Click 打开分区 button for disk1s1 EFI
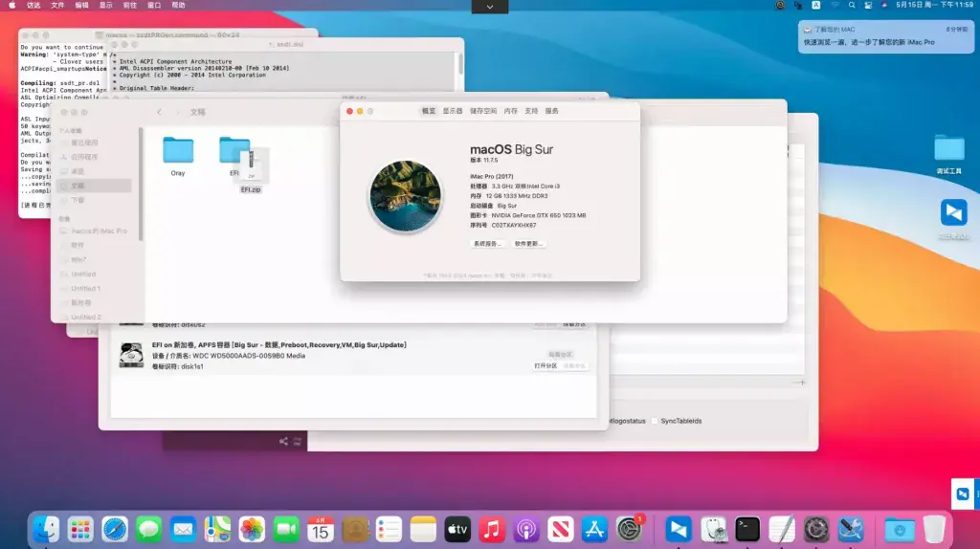This screenshot has width=980, height=549. coord(546,366)
